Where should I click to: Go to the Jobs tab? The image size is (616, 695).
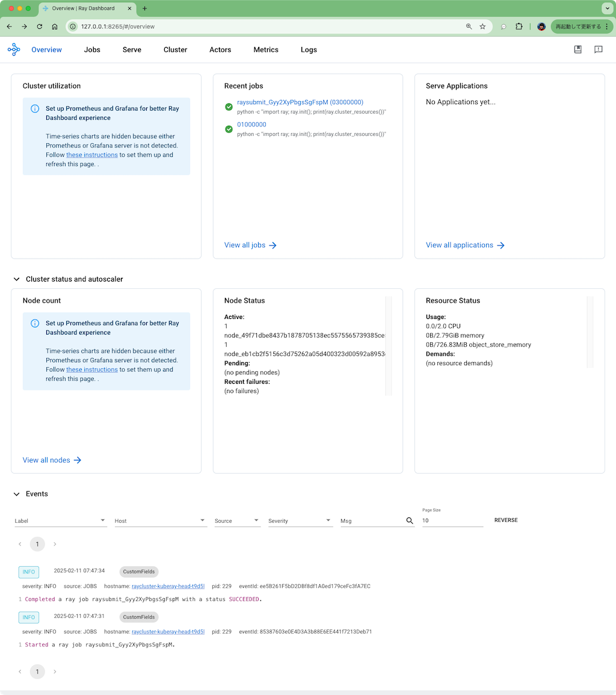[x=92, y=49]
